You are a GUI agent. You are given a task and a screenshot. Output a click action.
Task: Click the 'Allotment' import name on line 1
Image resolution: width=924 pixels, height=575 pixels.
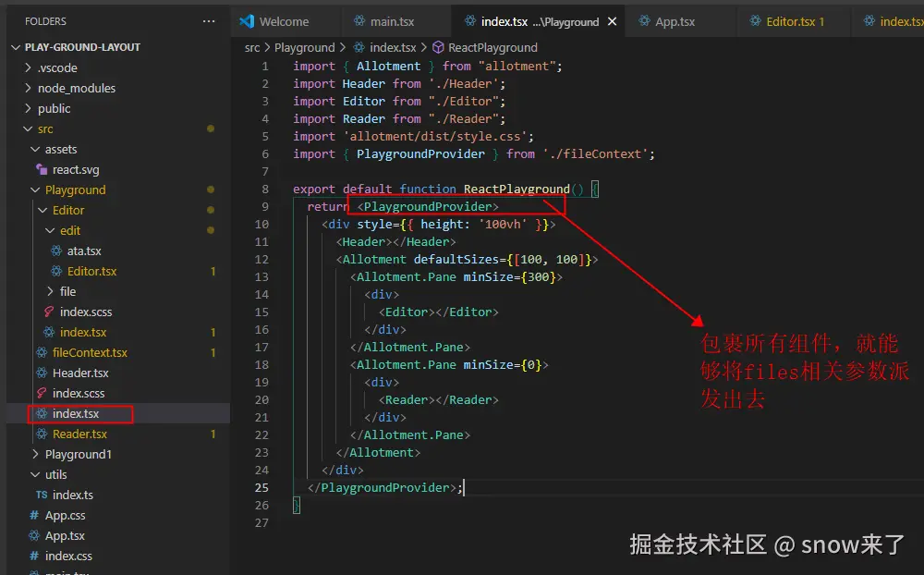(388, 66)
